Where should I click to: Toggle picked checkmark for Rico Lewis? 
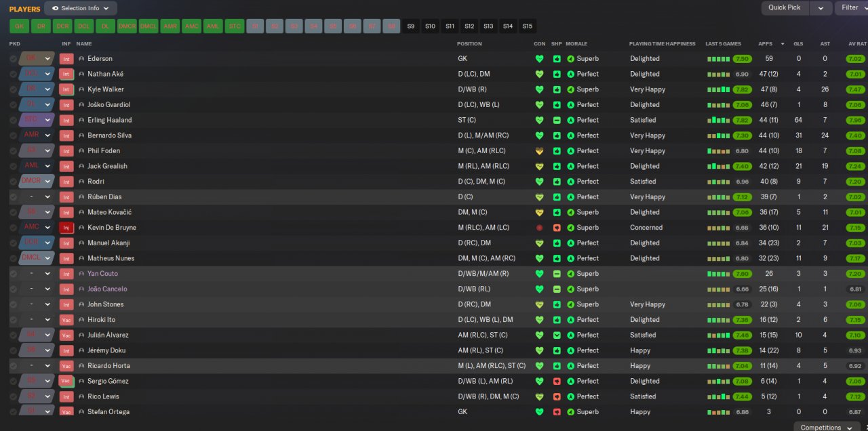coord(13,396)
